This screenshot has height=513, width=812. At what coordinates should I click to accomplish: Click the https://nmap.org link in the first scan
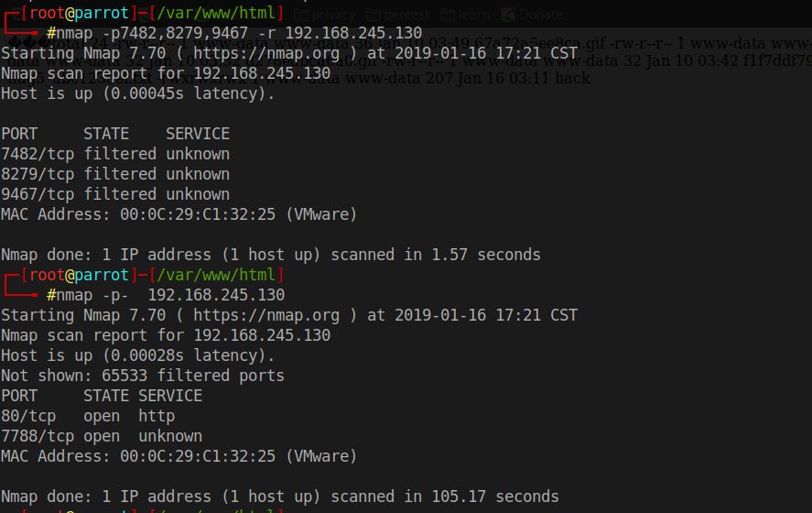(266, 53)
